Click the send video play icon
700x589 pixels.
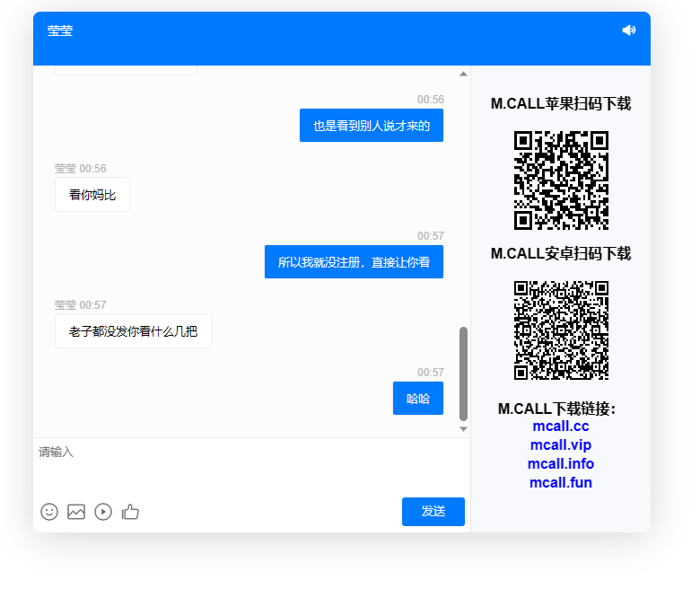pyautogui.click(x=103, y=512)
